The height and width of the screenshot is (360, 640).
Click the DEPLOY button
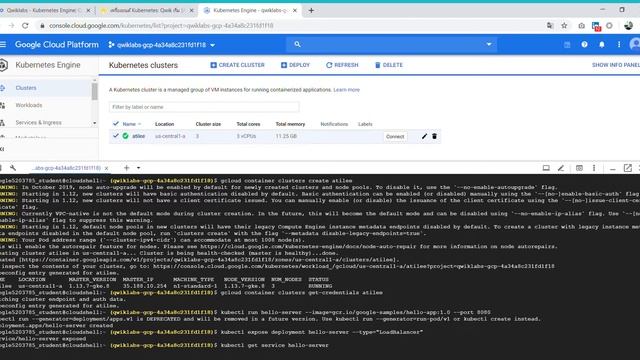[296, 65]
